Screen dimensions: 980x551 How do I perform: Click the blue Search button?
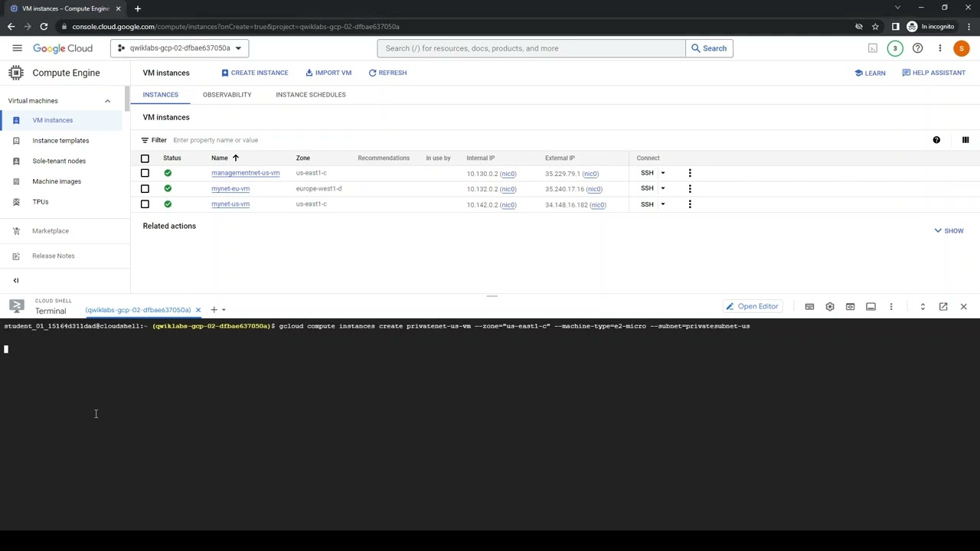coord(709,48)
